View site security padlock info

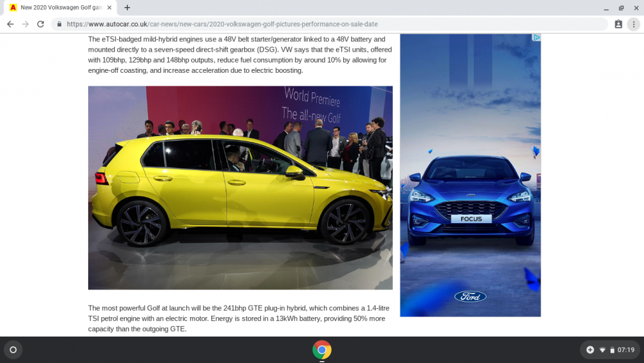click(59, 25)
